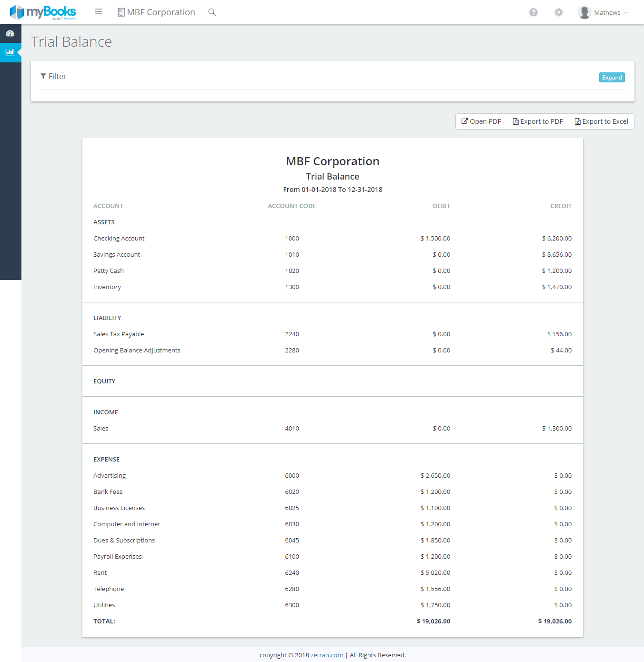Click the Mathews user avatar

tap(584, 12)
